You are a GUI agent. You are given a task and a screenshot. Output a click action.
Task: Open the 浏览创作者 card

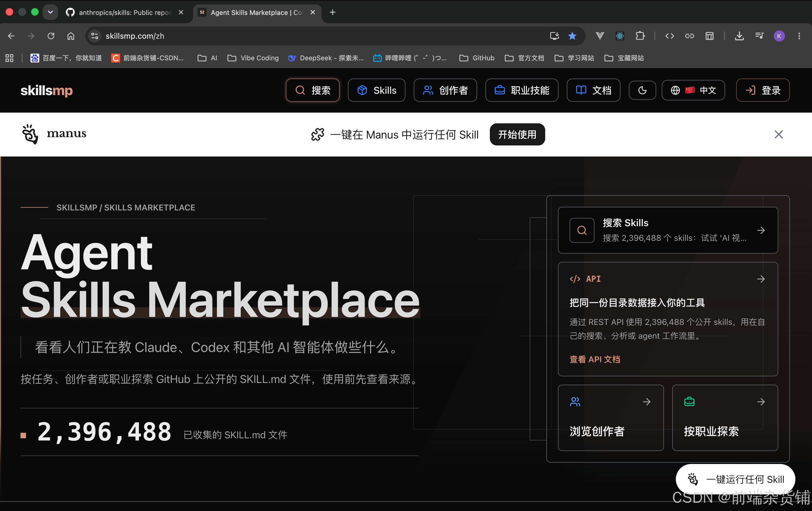(611, 418)
